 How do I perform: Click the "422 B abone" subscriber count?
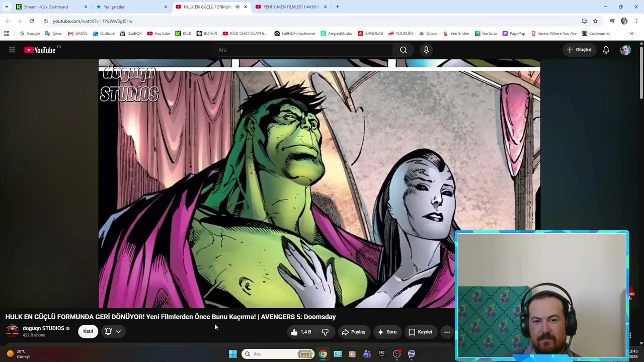34,335
